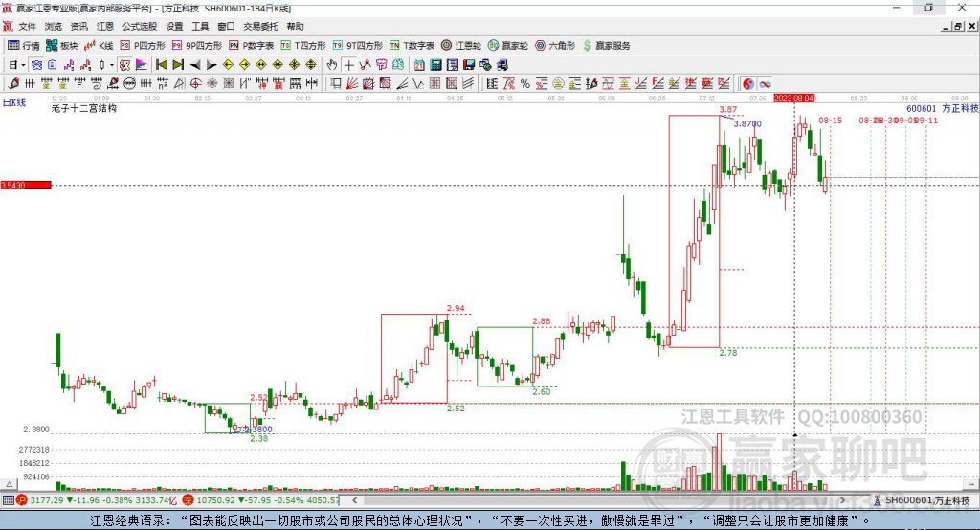
Task: Select the zigzag wave line tool
Action: pyautogui.click(x=417, y=84)
